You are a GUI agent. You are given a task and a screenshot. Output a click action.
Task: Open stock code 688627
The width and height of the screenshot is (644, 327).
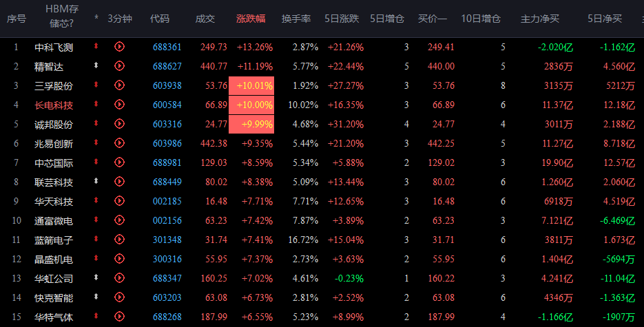pyautogui.click(x=167, y=67)
